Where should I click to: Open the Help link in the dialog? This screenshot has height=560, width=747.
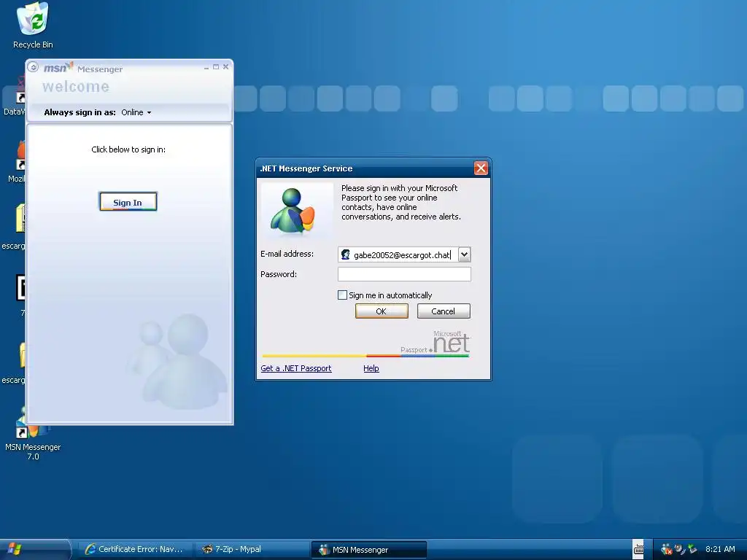(371, 368)
